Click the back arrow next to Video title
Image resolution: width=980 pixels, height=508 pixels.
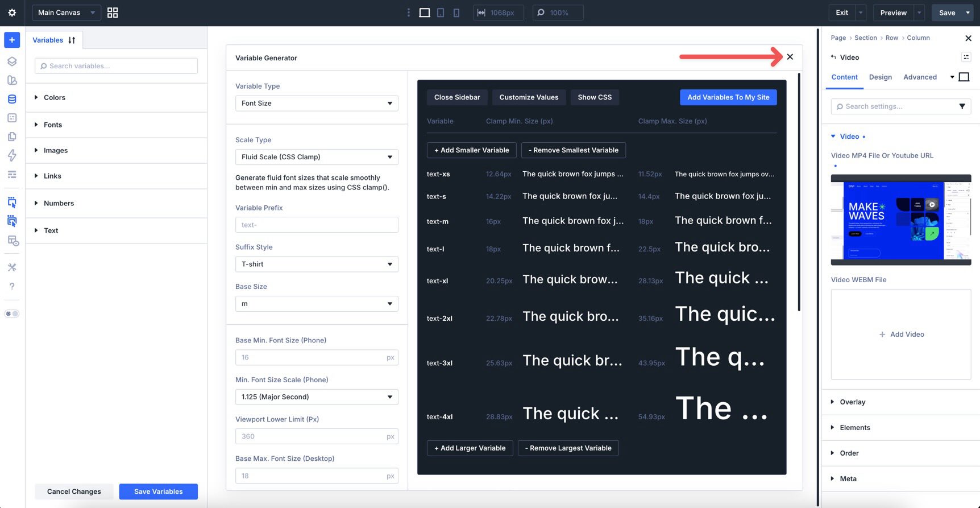(833, 57)
